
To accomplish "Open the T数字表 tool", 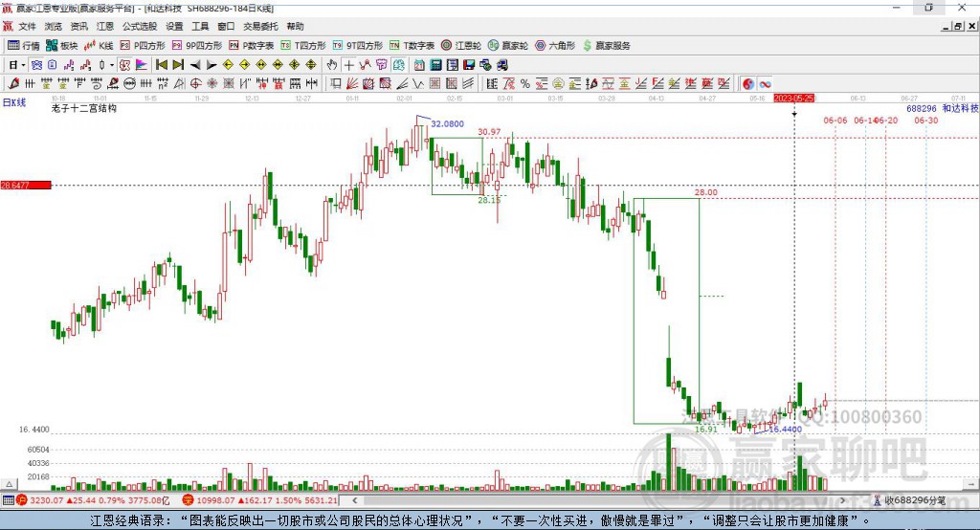I will pyautogui.click(x=412, y=46).
